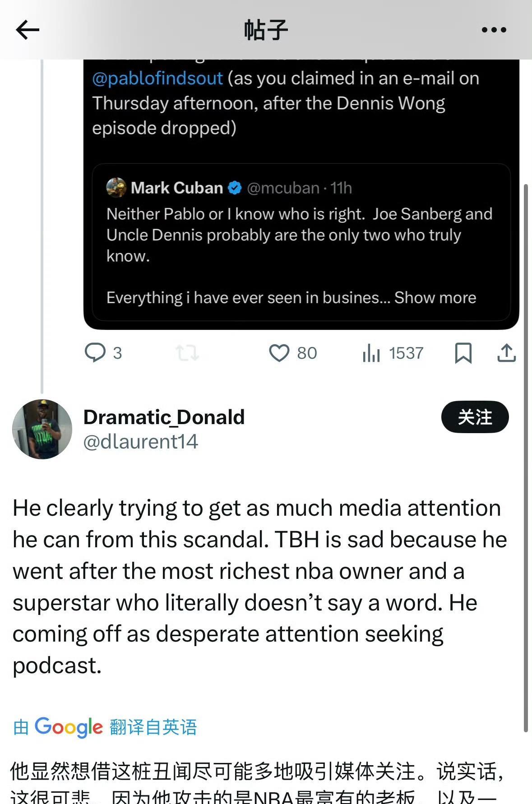This screenshot has width=532, height=804.
Task: Click Mark Cuban's verified badge
Action: pos(235,188)
